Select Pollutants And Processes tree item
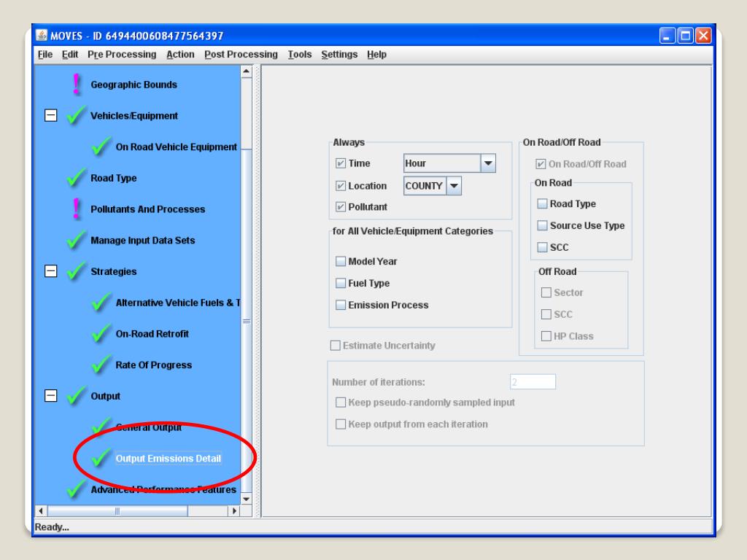 (x=147, y=209)
